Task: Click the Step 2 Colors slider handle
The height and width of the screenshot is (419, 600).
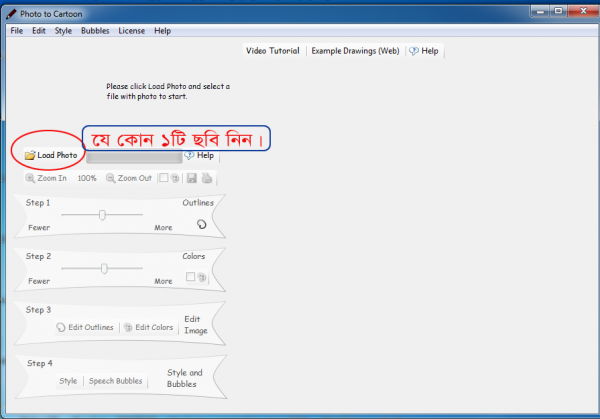Action: (104, 268)
